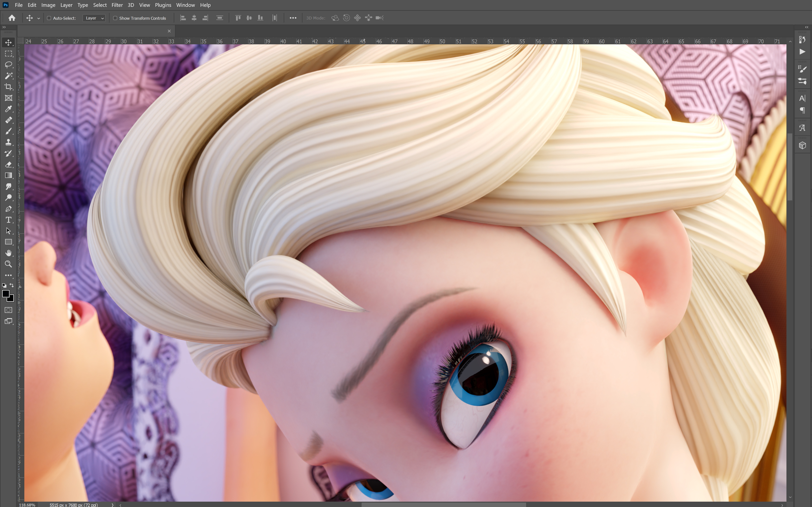Select the Brush tool

point(8,131)
